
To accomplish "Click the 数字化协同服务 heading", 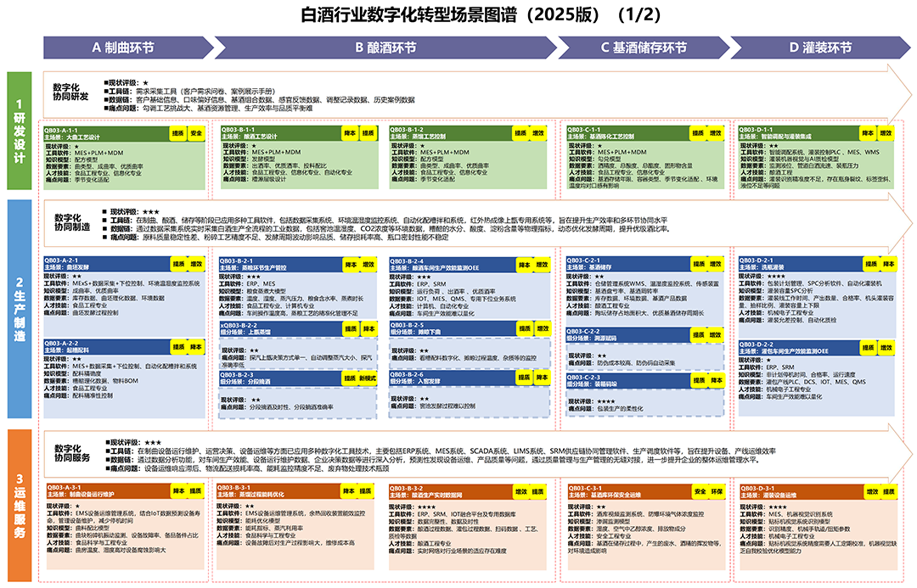I will coord(73,454).
